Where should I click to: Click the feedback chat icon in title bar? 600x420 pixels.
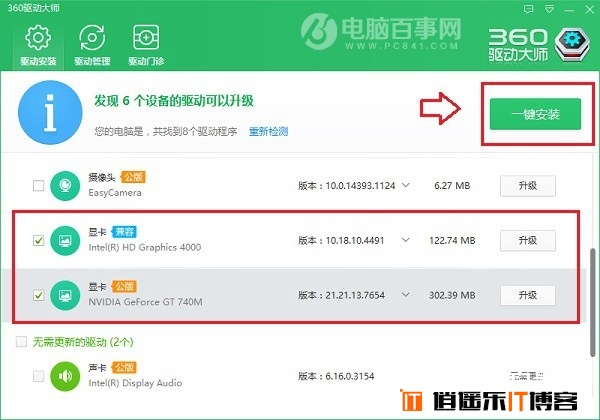tap(528, 9)
